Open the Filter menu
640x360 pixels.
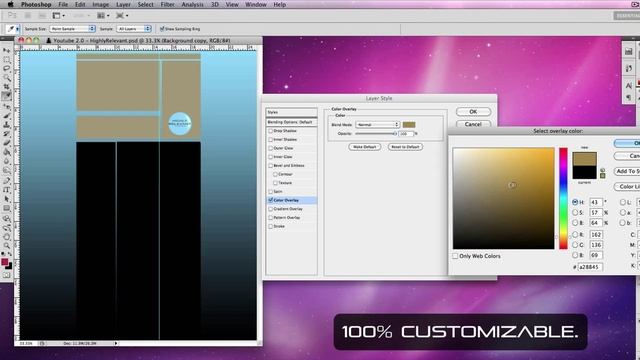[x=167, y=4]
